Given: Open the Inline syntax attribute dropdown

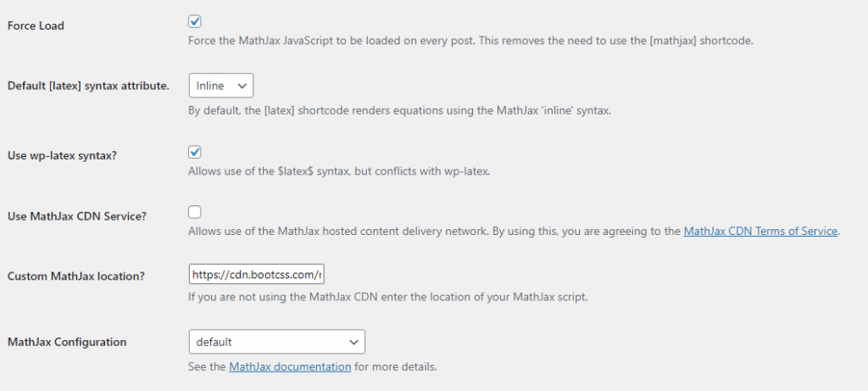Looking at the screenshot, I should click(221, 86).
